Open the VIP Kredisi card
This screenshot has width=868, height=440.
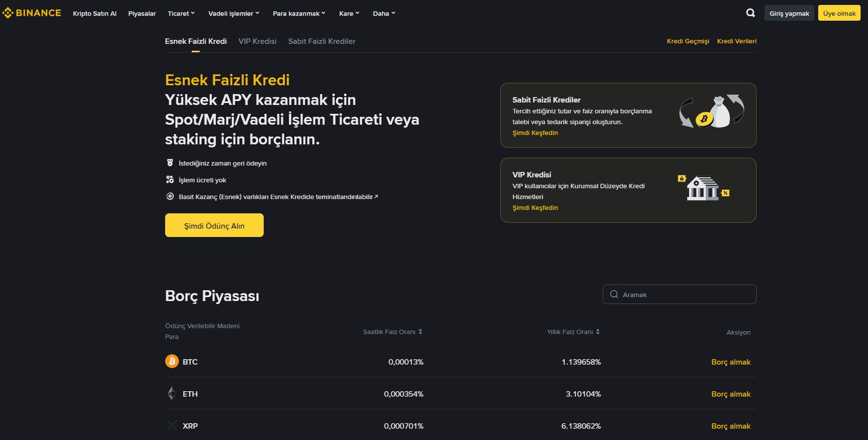(x=628, y=190)
